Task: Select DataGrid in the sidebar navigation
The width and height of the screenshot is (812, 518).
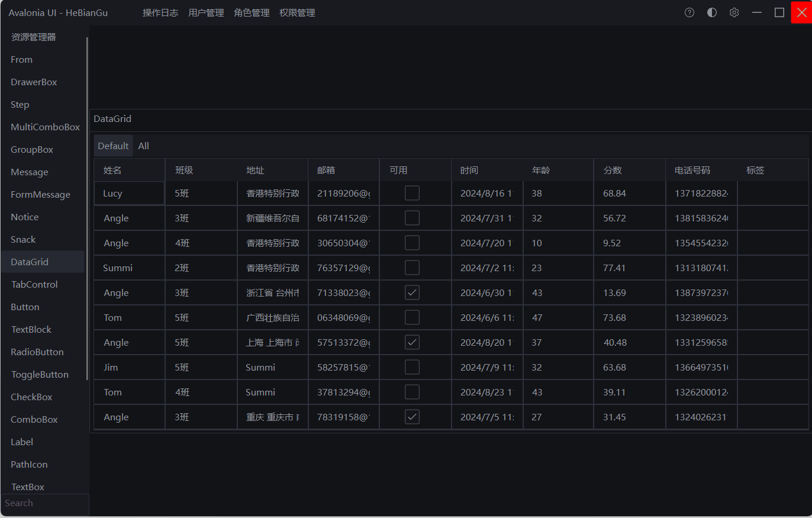Action: [x=30, y=262]
